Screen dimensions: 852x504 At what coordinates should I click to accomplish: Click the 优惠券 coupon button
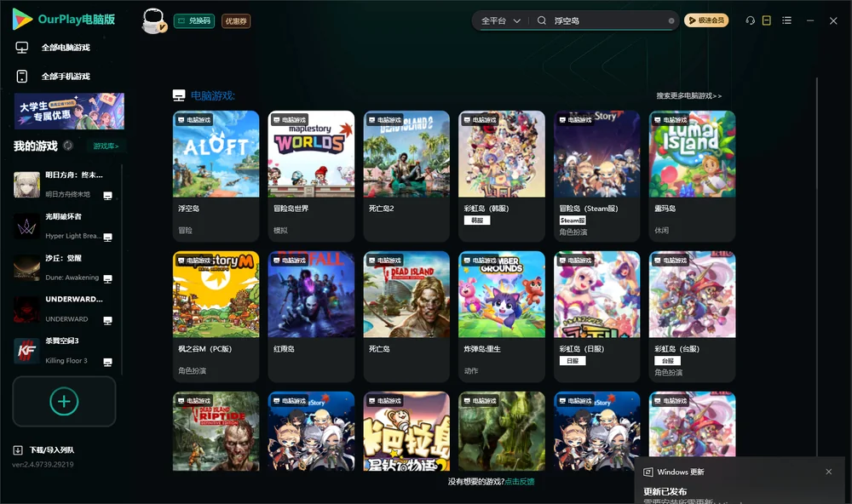click(236, 20)
